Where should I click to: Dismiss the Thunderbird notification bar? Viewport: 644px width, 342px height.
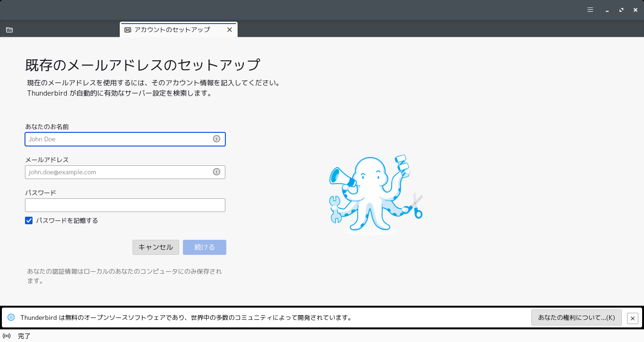633,318
